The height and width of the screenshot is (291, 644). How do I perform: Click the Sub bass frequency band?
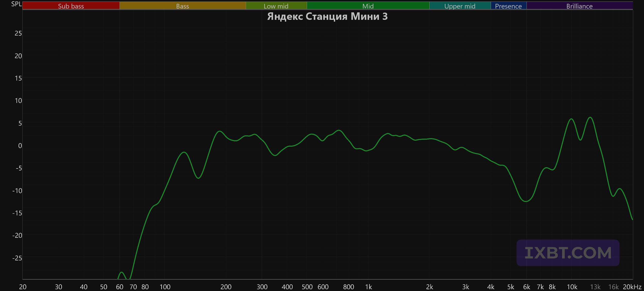coord(71,6)
